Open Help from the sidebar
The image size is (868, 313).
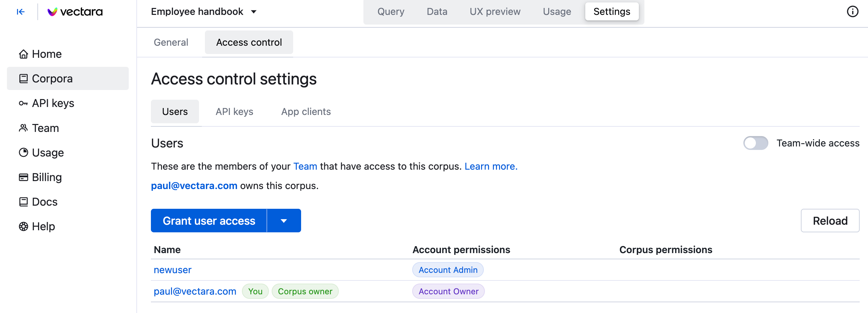(x=43, y=226)
